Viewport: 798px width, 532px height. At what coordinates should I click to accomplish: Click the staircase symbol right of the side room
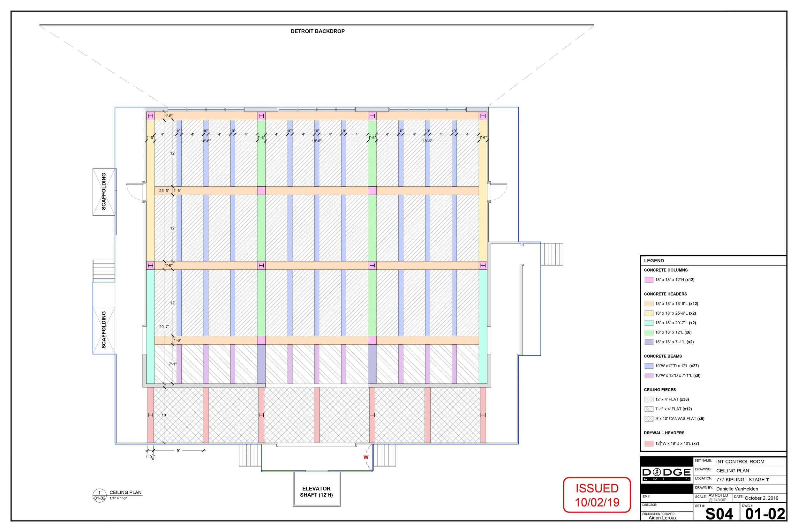(x=552, y=254)
